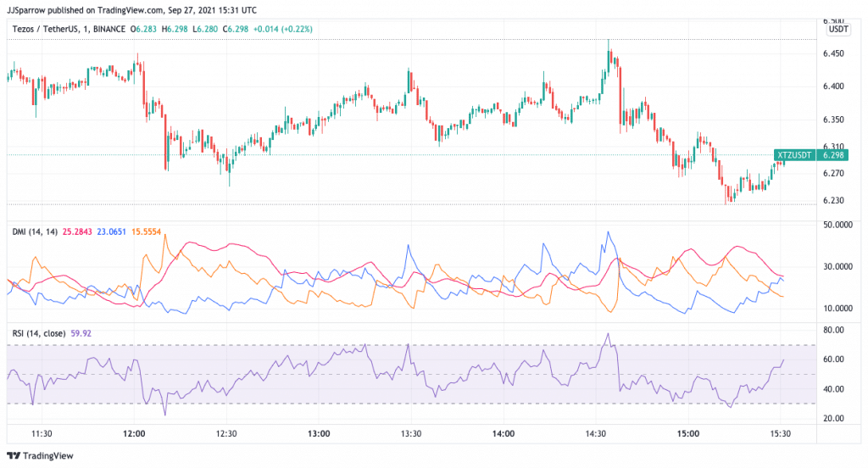Click the 50.0000 DMI axis label

click(837, 225)
